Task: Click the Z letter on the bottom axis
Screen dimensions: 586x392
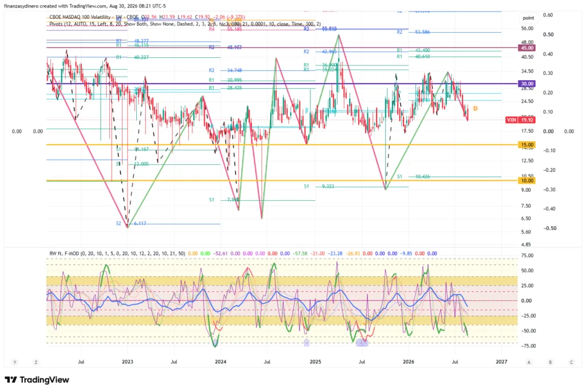Action: 36,362
